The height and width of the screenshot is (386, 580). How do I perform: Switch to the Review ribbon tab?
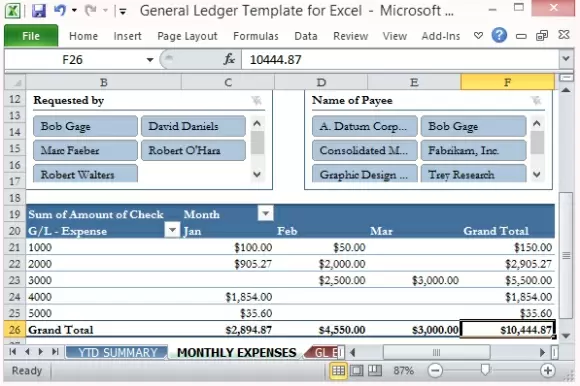click(x=351, y=36)
